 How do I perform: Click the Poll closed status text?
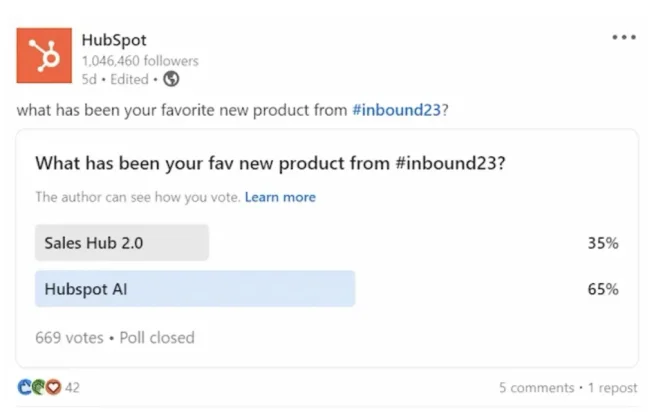click(157, 337)
